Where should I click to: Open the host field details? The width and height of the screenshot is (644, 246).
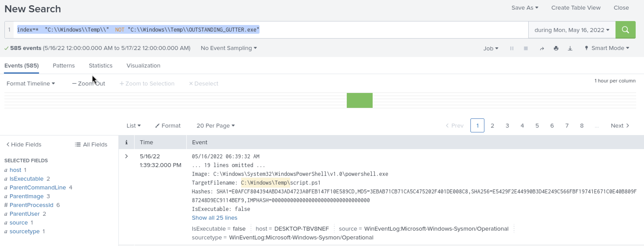point(15,170)
